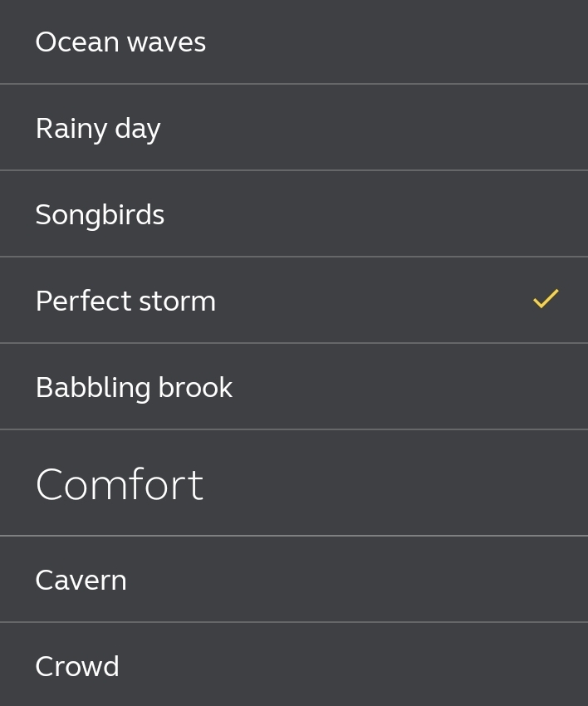The width and height of the screenshot is (588, 706).
Task: Select Songbirds from the list
Action: [x=294, y=213]
